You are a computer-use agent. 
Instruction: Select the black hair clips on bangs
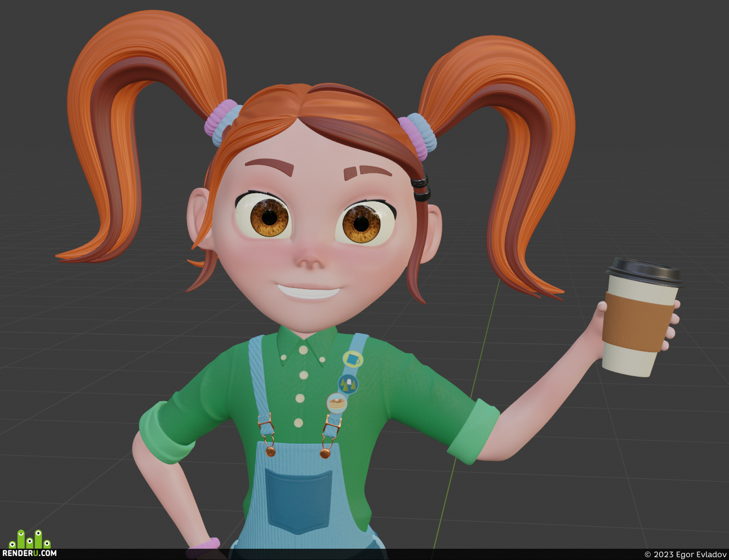click(420, 188)
